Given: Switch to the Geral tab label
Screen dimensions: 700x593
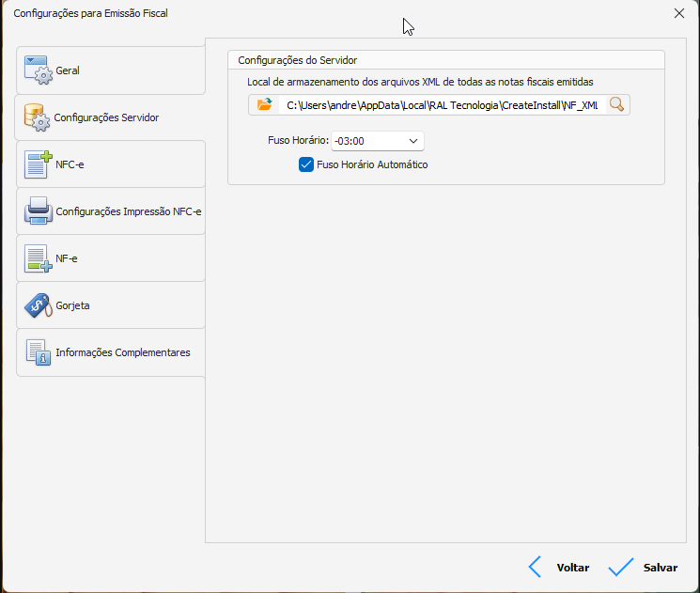Looking at the screenshot, I should [68, 71].
